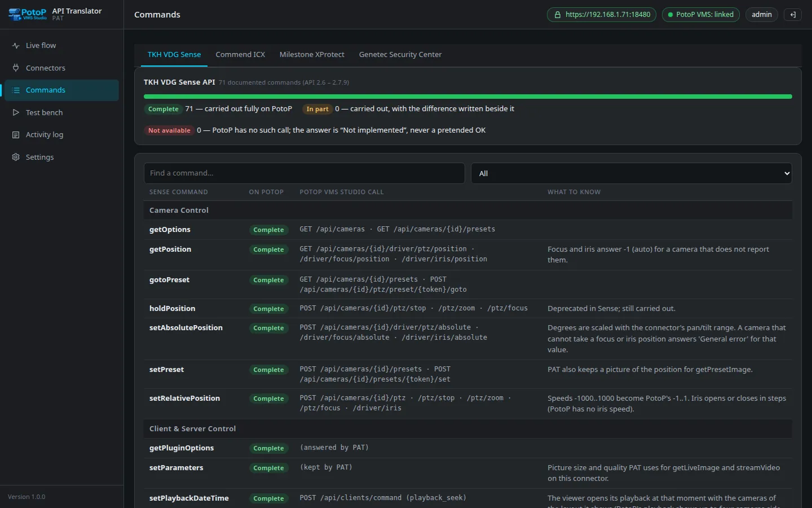Select the Genetec Security Center tab
Viewport: 812px width, 508px height.
pyautogui.click(x=400, y=55)
